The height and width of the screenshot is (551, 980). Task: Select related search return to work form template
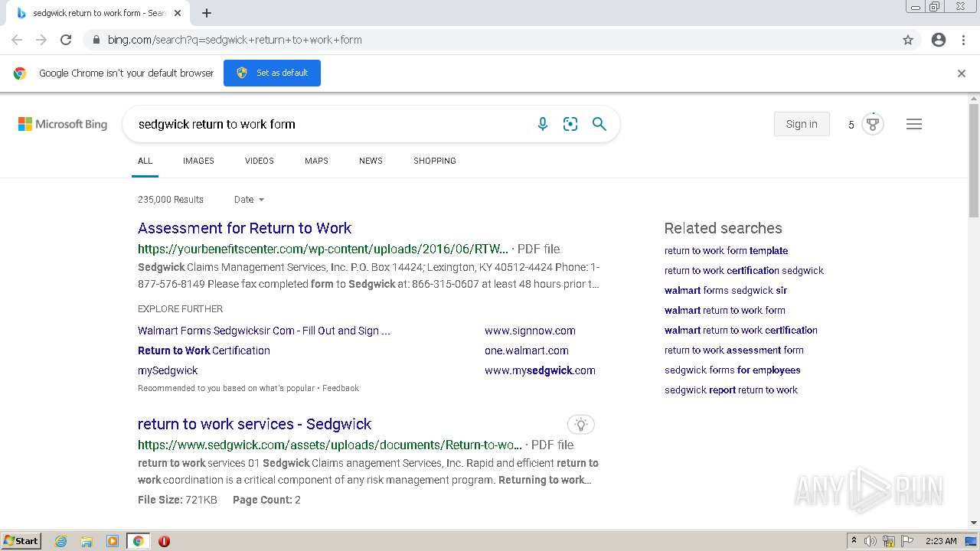726,250
